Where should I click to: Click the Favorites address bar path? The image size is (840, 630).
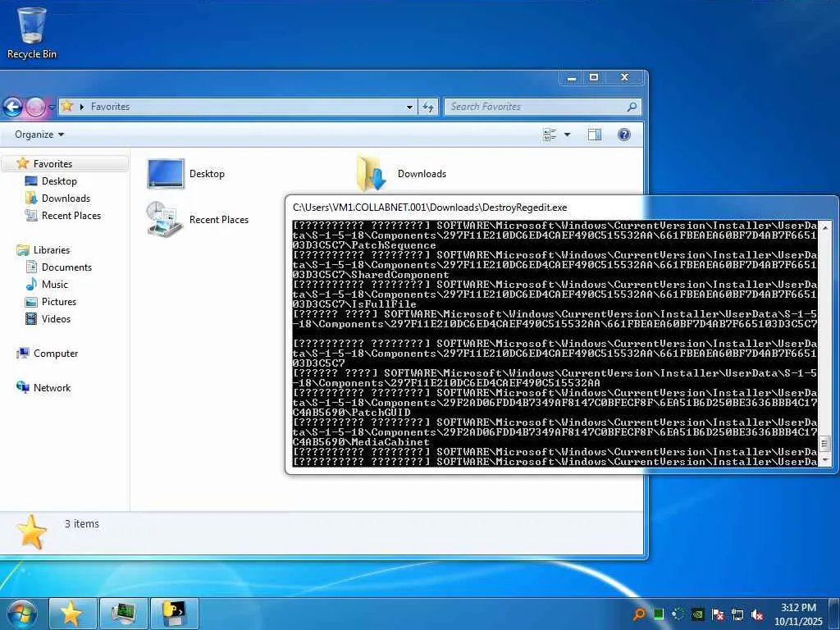point(111,107)
